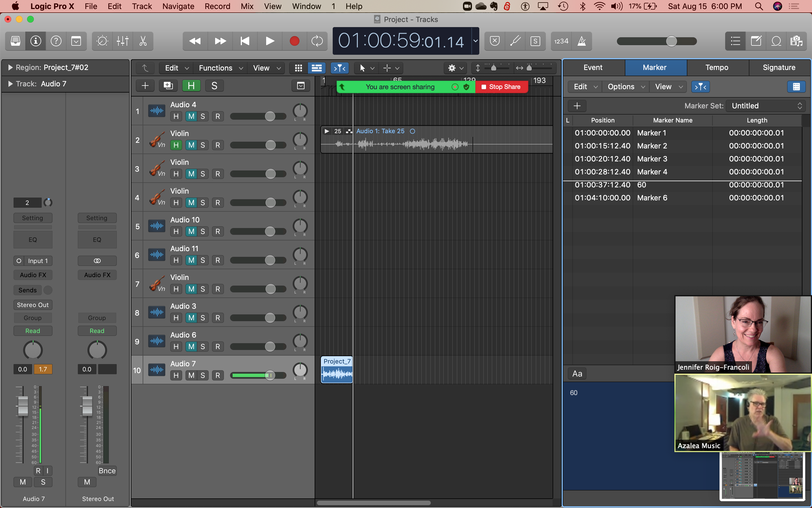Toggle the Metronome click button
This screenshot has width=812, height=508.
click(x=582, y=41)
